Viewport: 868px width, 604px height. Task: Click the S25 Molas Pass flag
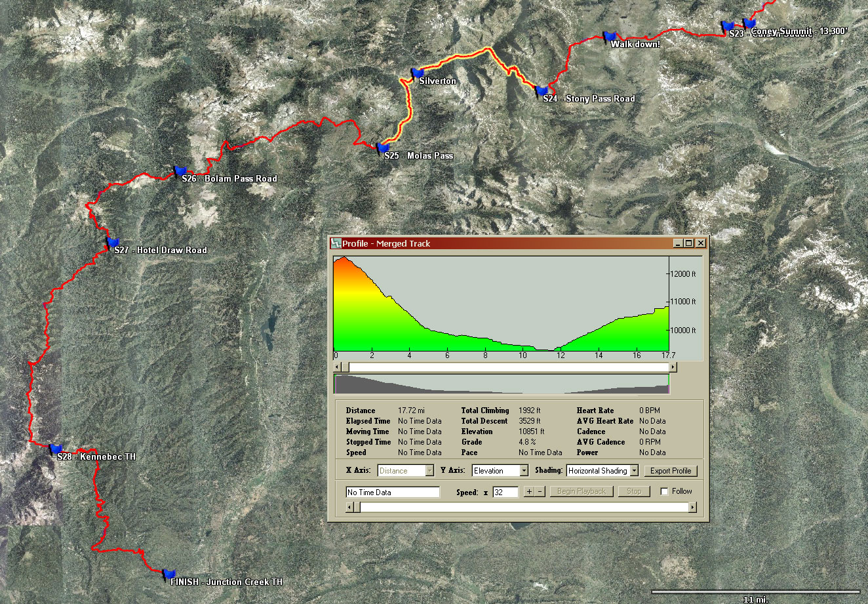coord(384,148)
